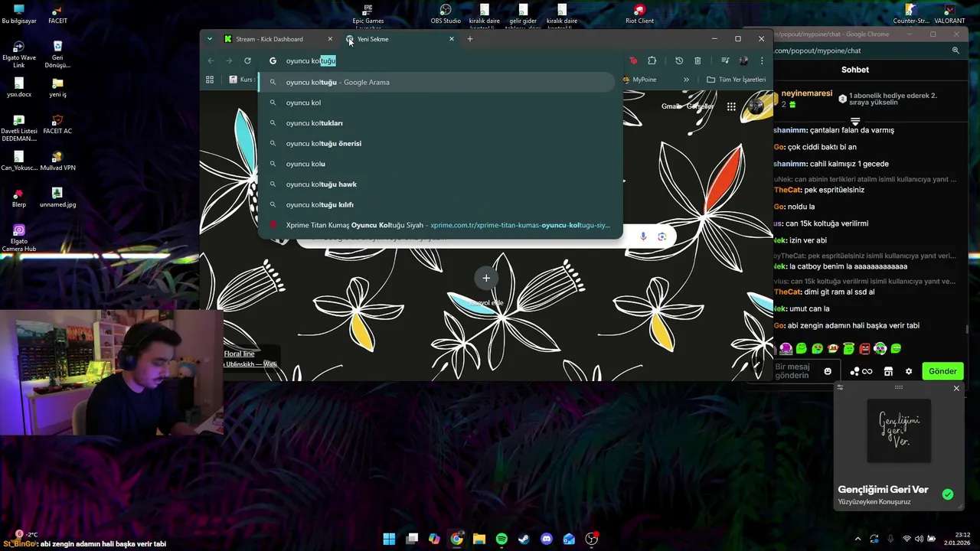Open Windows Start button
Screen dimensions: 980x551
pos(389,539)
